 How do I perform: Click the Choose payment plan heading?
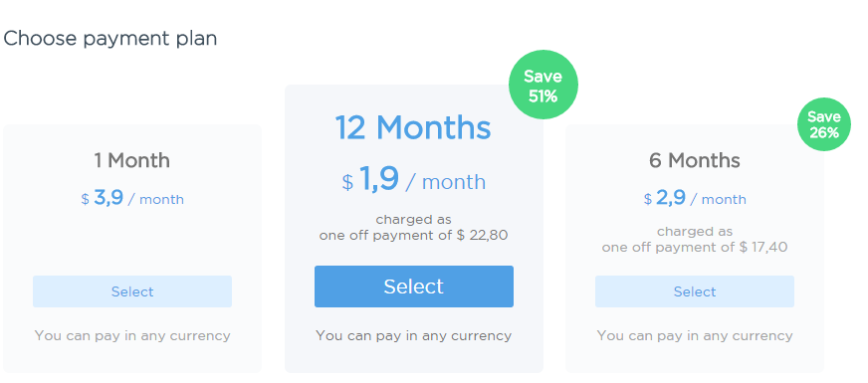click(110, 39)
